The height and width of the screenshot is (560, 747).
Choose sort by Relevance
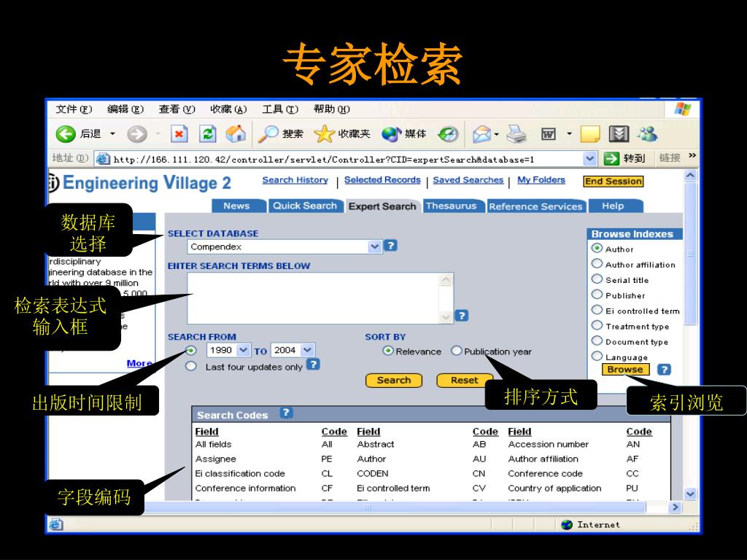388,351
